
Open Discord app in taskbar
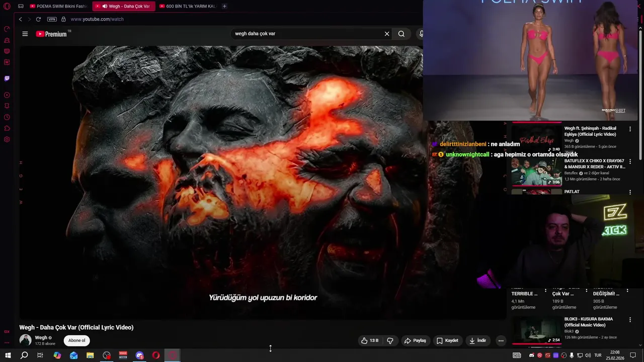(x=140, y=355)
